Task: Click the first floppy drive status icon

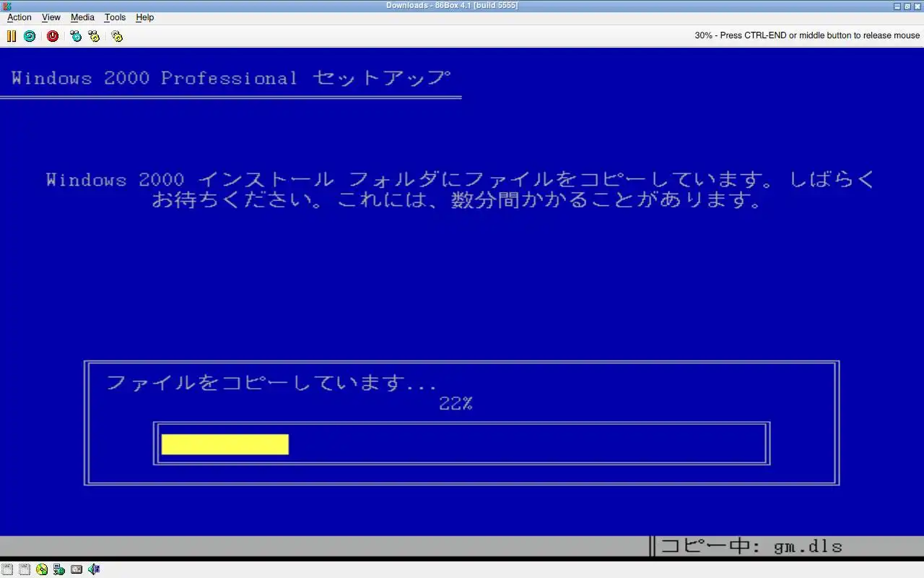Action: tap(7, 569)
